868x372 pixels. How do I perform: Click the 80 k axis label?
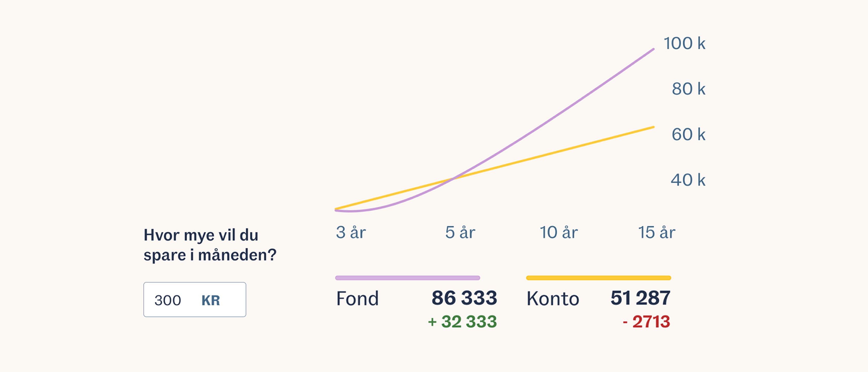coord(688,89)
